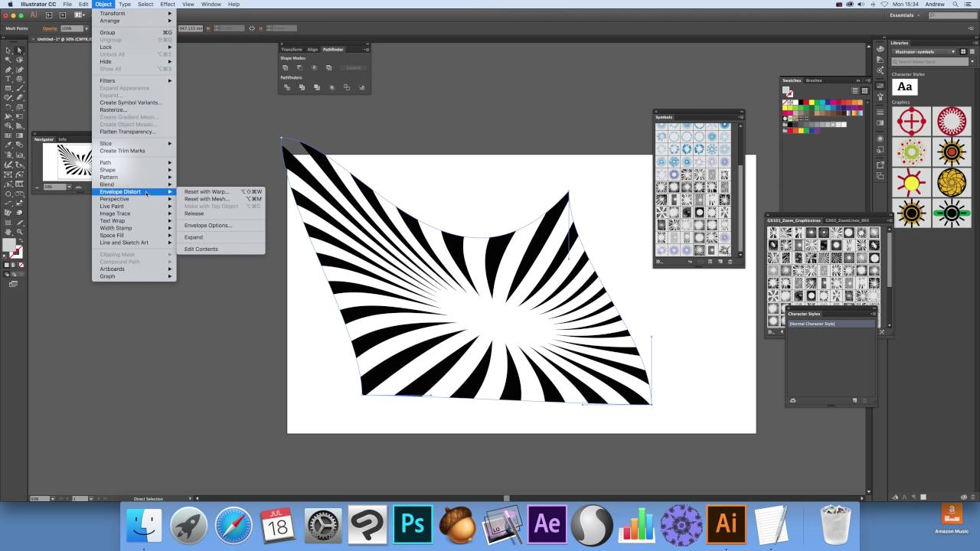This screenshot has width=980, height=551.
Task: Click the Divide icon in Pathfinder panel
Action: coord(286,87)
